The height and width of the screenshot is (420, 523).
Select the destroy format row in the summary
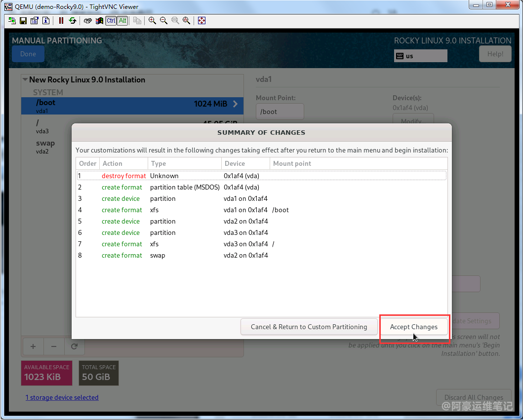123,176
